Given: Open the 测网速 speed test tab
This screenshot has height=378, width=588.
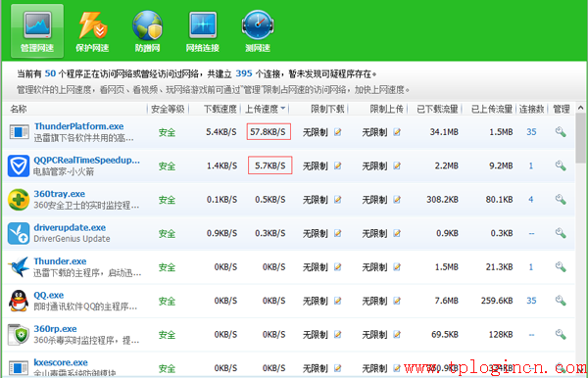Looking at the screenshot, I should [258, 31].
